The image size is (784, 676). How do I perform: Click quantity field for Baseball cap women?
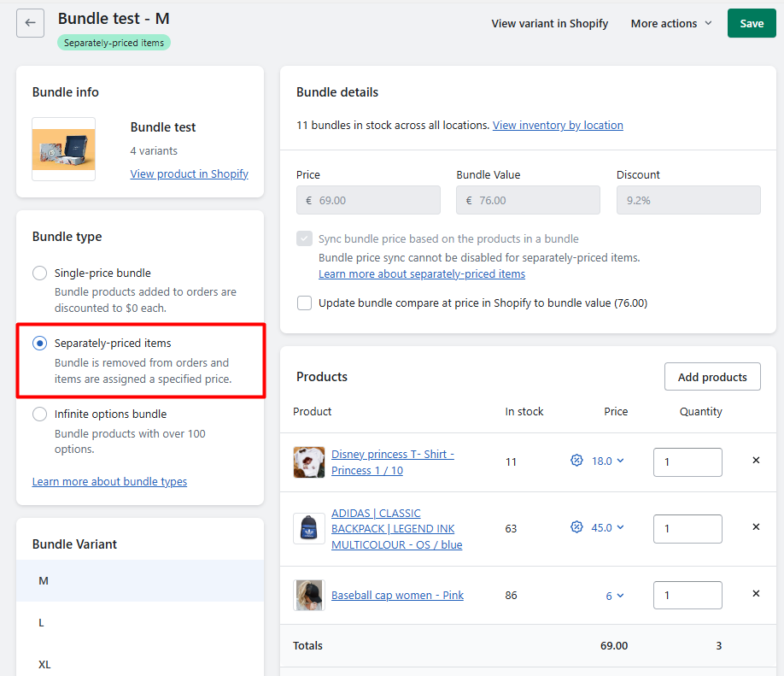tap(687, 595)
